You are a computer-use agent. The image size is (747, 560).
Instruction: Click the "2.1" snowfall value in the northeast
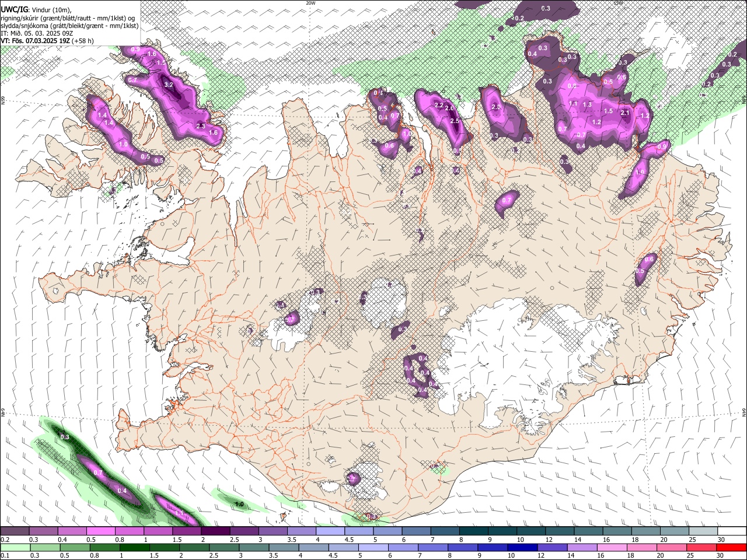(x=625, y=113)
